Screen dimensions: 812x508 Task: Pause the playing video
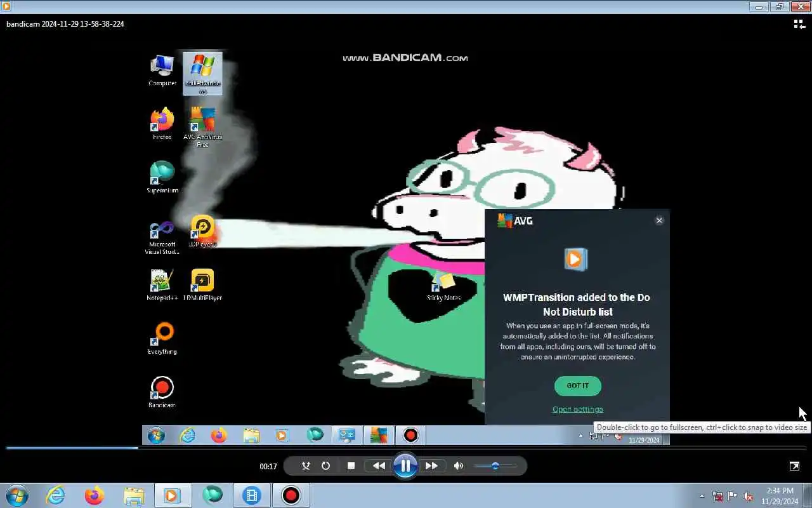point(405,466)
